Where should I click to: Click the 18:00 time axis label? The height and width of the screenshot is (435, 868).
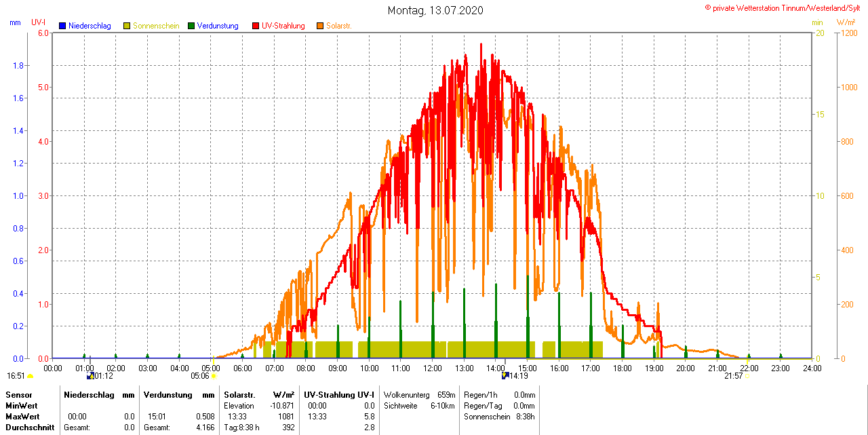pyautogui.click(x=623, y=368)
